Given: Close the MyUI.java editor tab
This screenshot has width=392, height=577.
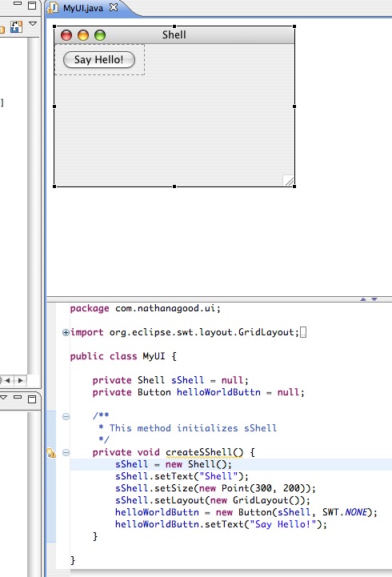Looking at the screenshot, I should [x=114, y=7].
